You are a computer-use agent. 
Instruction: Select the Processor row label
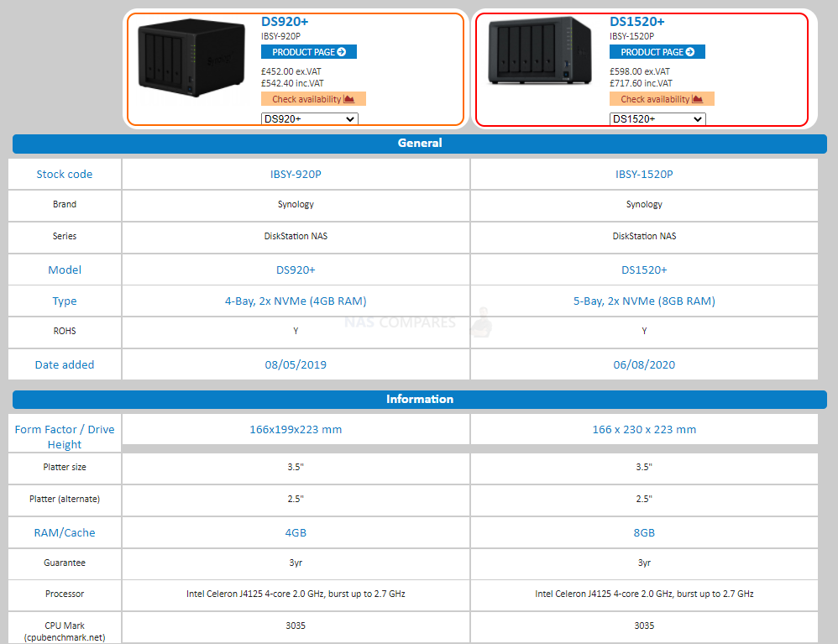pyautogui.click(x=65, y=594)
